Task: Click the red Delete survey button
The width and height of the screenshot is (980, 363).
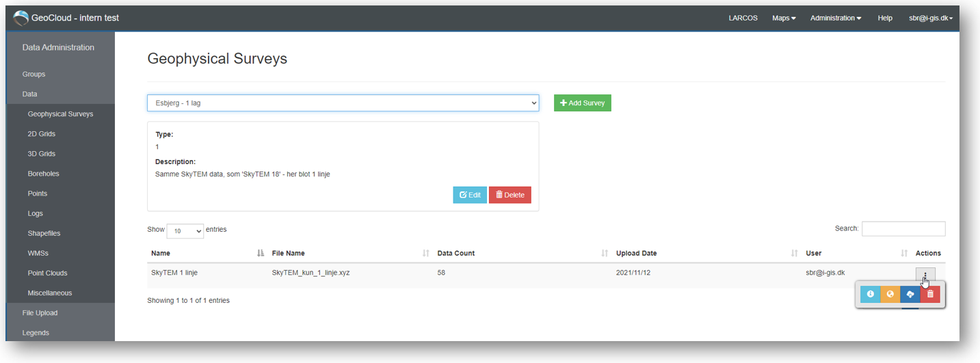Action: (510, 195)
